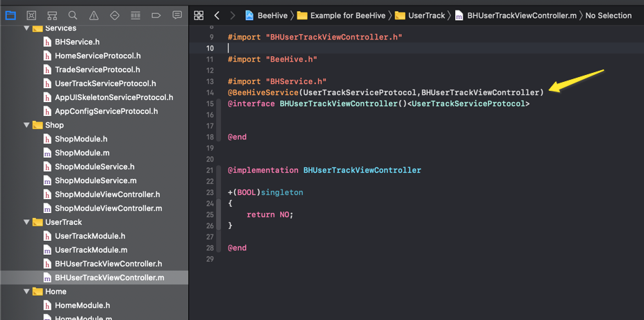Open the Breakpoint navigator icon
Screen dimensions: 644x320
[156, 15]
